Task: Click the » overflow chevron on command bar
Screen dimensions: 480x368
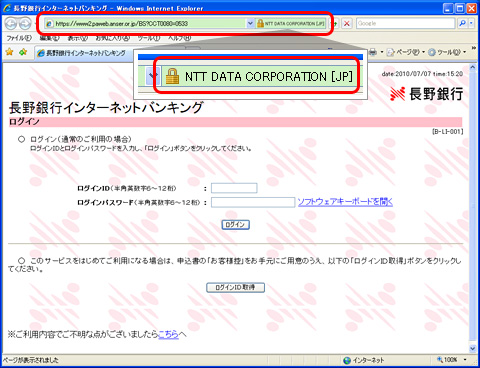Action: 474,49
